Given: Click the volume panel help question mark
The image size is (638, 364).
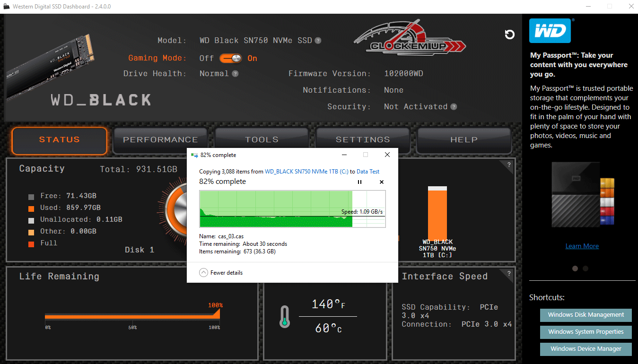Looking at the screenshot, I should tap(509, 165).
